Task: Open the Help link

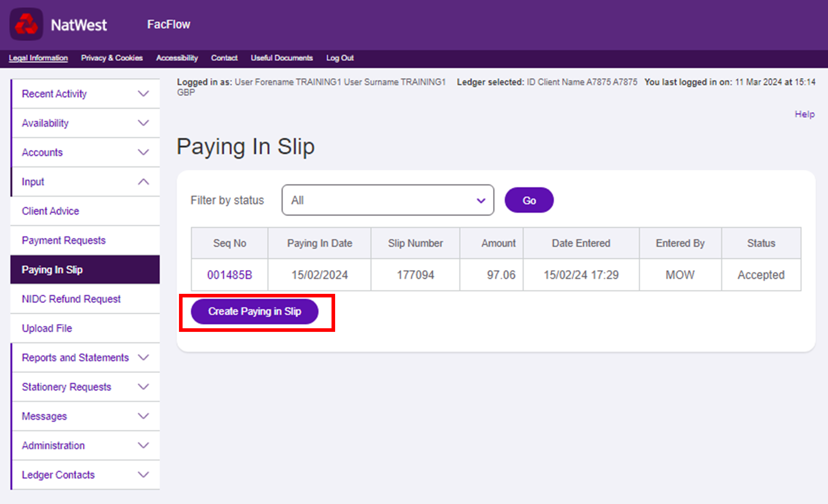Action: click(804, 114)
